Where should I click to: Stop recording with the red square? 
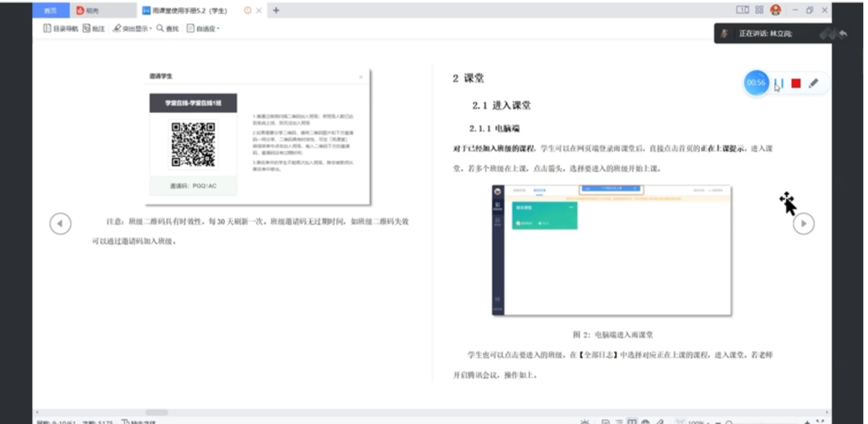(x=796, y=83)
